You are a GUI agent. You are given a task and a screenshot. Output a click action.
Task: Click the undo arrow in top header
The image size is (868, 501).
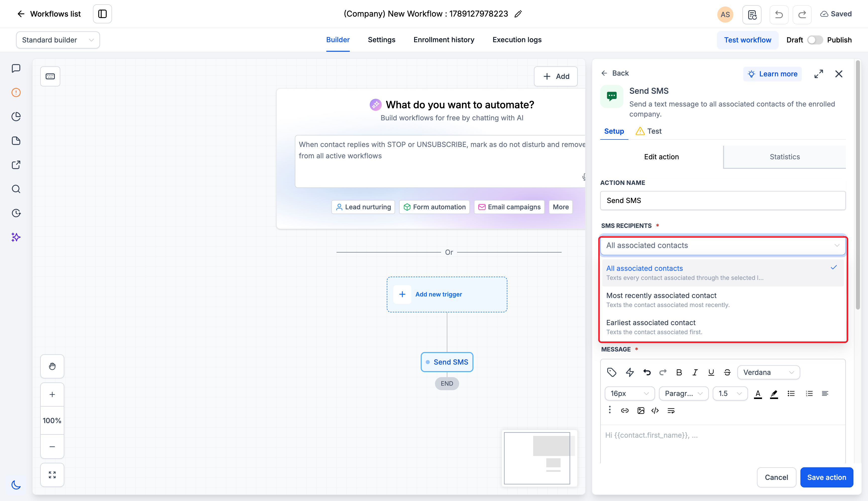(779, 15)
